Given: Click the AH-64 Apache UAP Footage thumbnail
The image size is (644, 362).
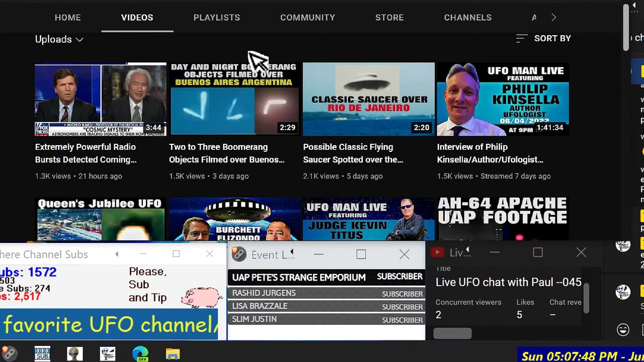Looking at the screenshot, I should pyautogui.click(x=503, y=219).
